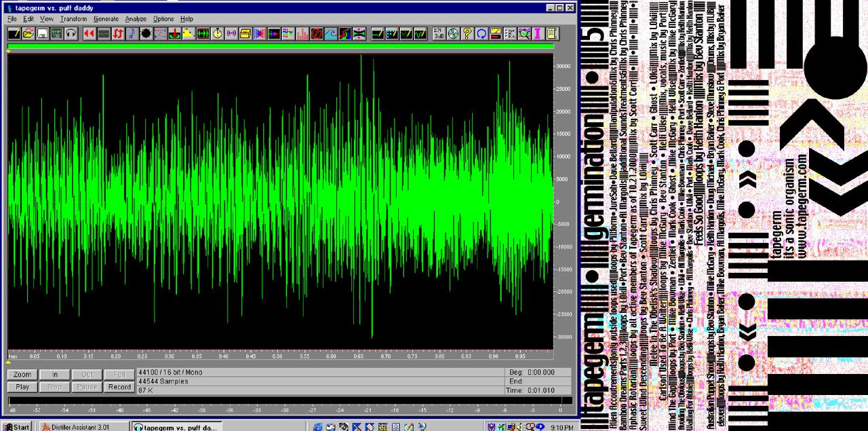Screen dimensions: 868x431
Task: Click the scroll script icon
Action: [x=553, y=33]
